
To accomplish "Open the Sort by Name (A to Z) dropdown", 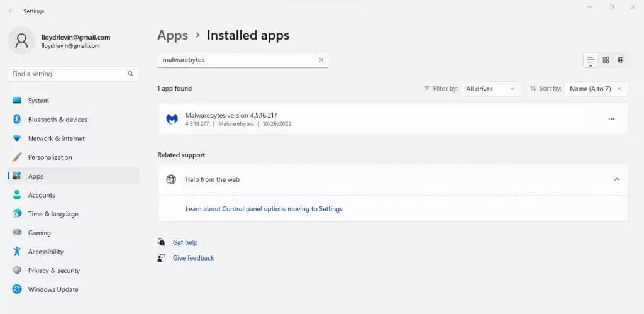I will pyautogui.click(x=596, y=89).
